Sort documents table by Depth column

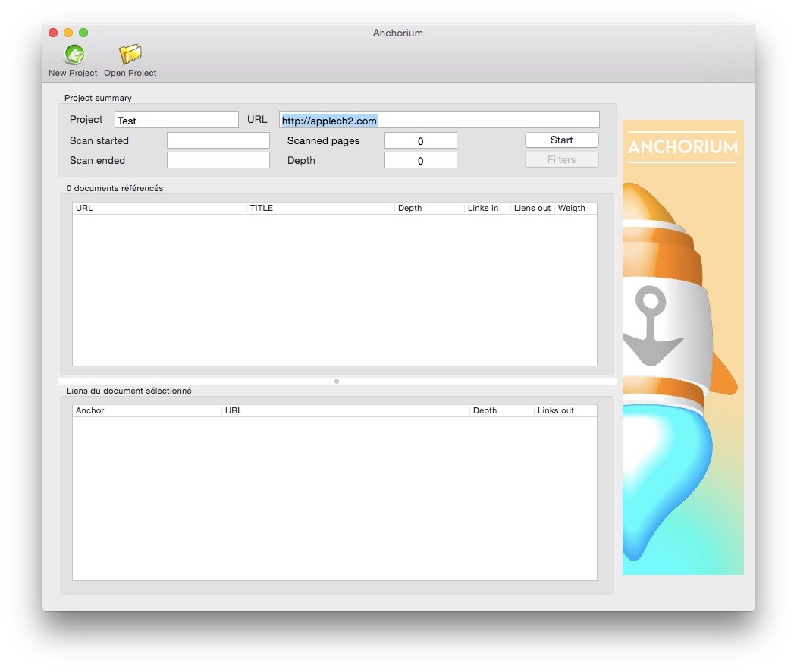click(429, 208)
